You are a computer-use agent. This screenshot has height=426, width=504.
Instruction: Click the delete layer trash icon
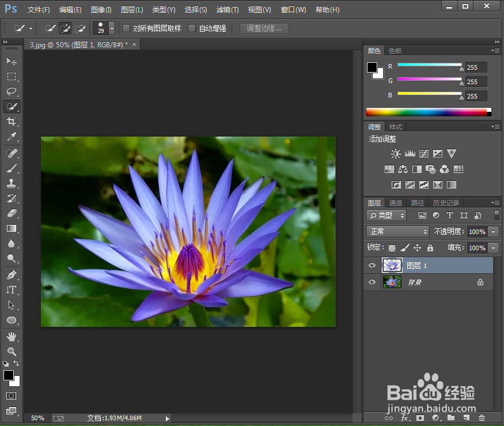(482, 417)
